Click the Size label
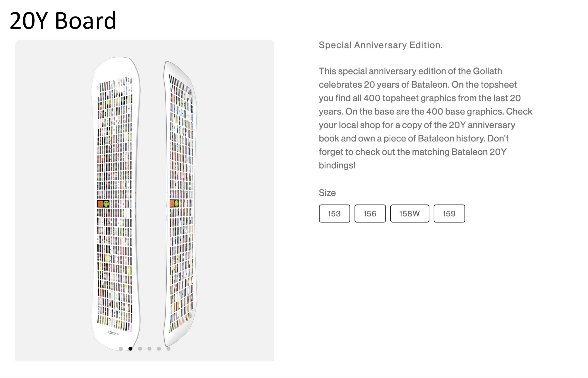The image size is (588, 378). (x=327, y=193)
